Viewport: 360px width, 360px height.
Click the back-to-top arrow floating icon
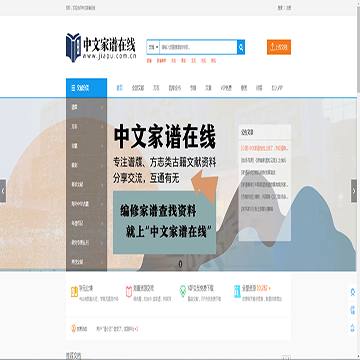click(x=352, y=328)
